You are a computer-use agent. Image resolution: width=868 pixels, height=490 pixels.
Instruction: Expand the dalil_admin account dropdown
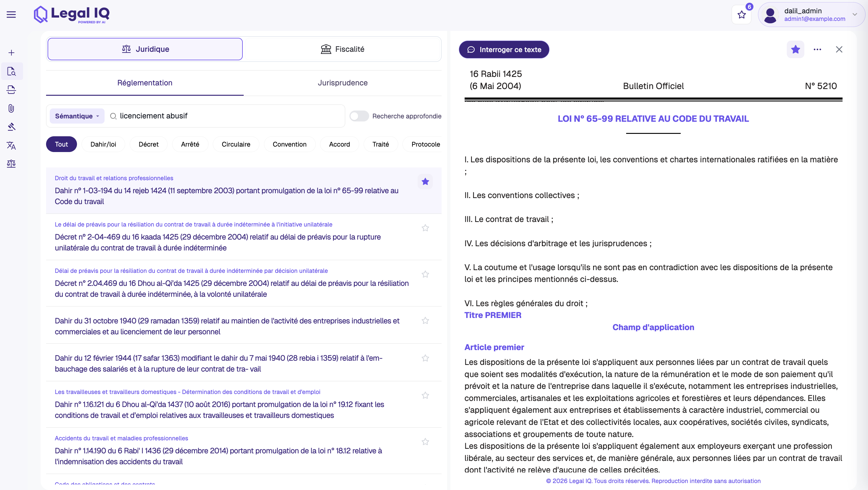pos(855,15)
